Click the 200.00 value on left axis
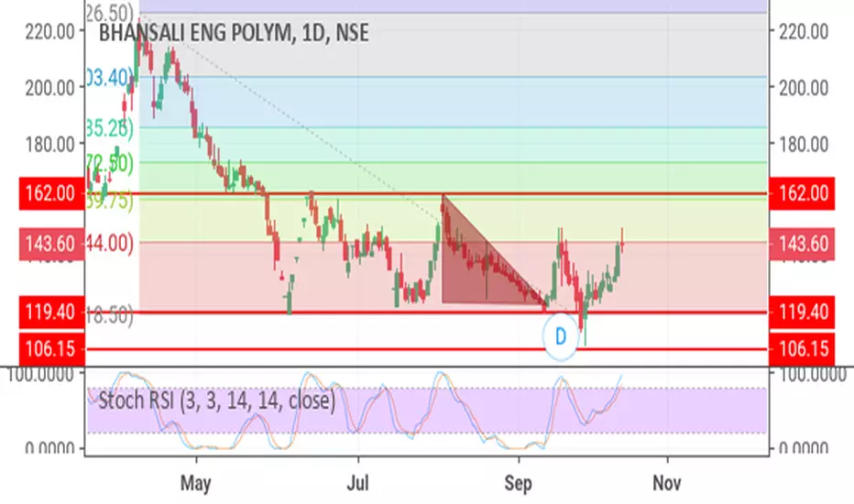The image size is (854, 504). [50, 88]
